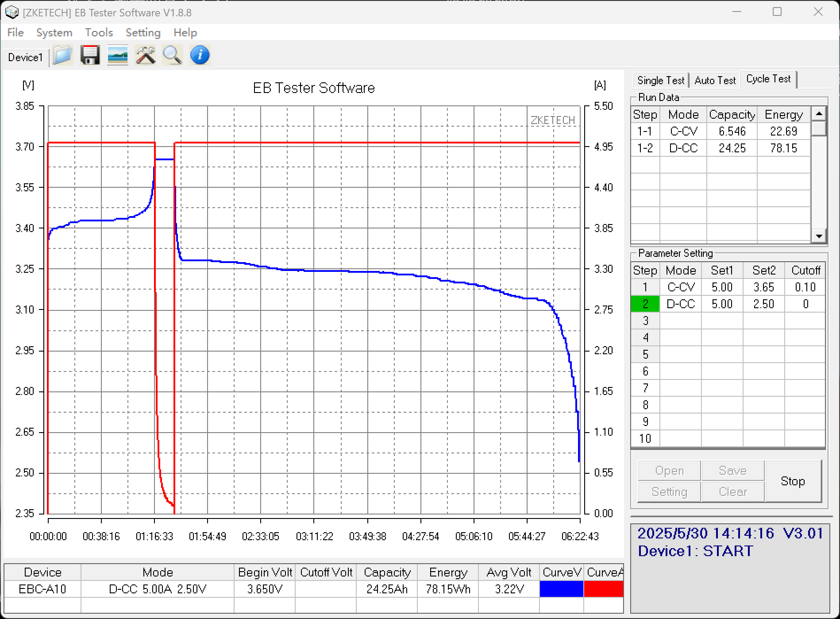Switch to the Auto Test tab
Viewport: 840px width, 619px height.
click(x=715, y=81)
